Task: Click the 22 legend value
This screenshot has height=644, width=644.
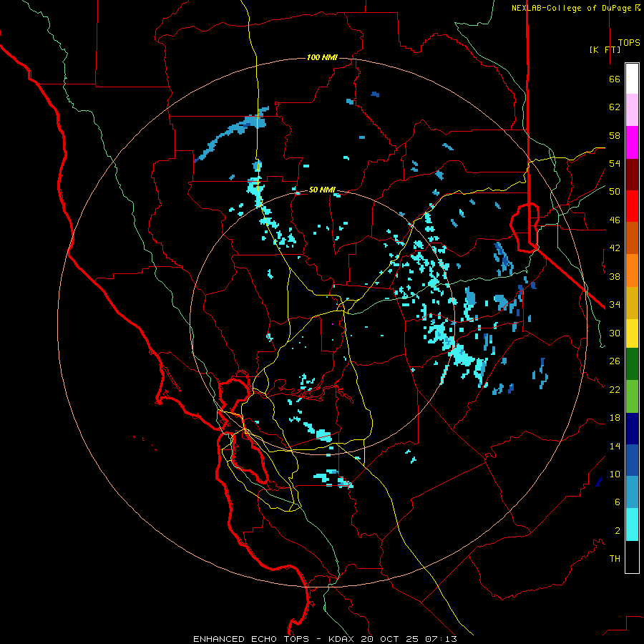Action: point(615,389)
